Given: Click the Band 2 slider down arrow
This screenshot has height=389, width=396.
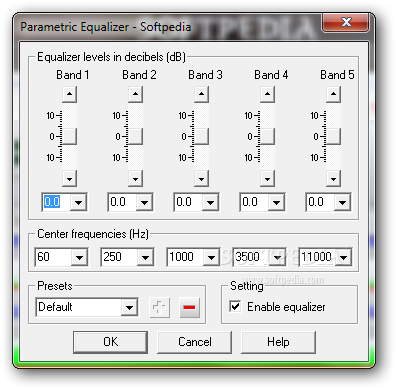Looking at the screenshot, I should [x=135, y=179].
